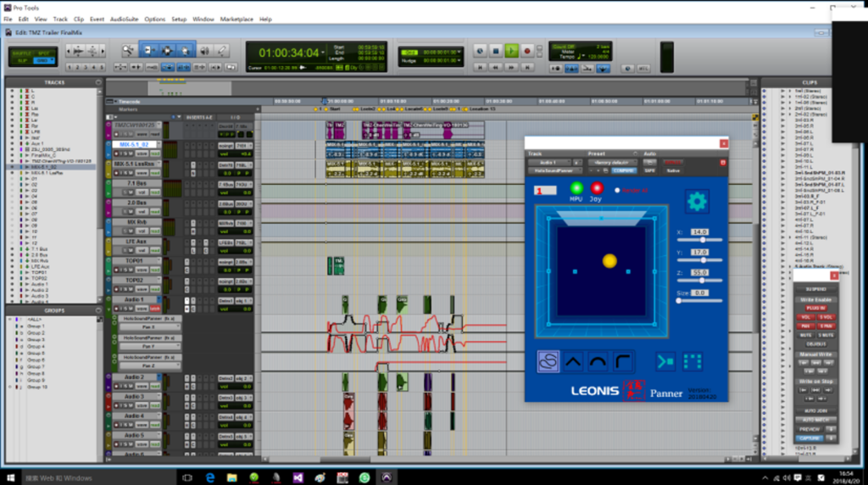Select the triangle path shape in panner
Screen dimensions: 868x485
click(x=573, y=361)
